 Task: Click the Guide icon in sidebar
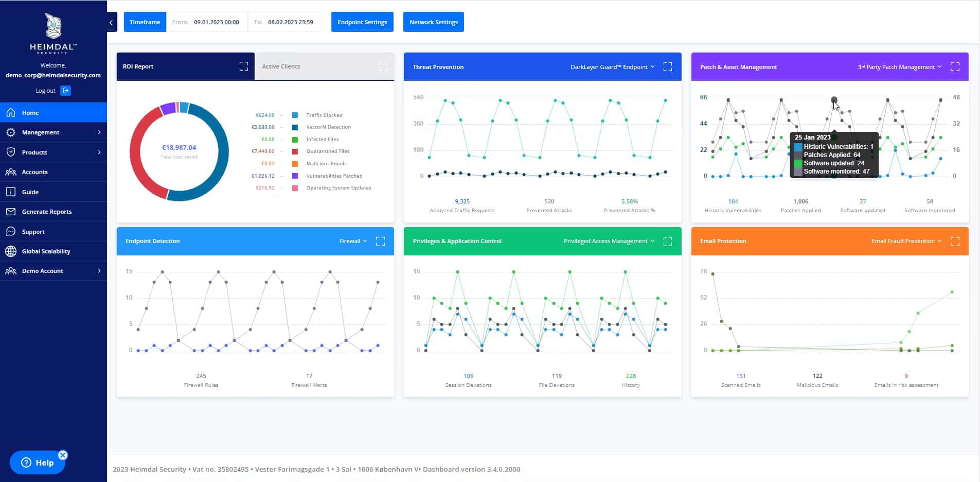click(x=11, y=191)
